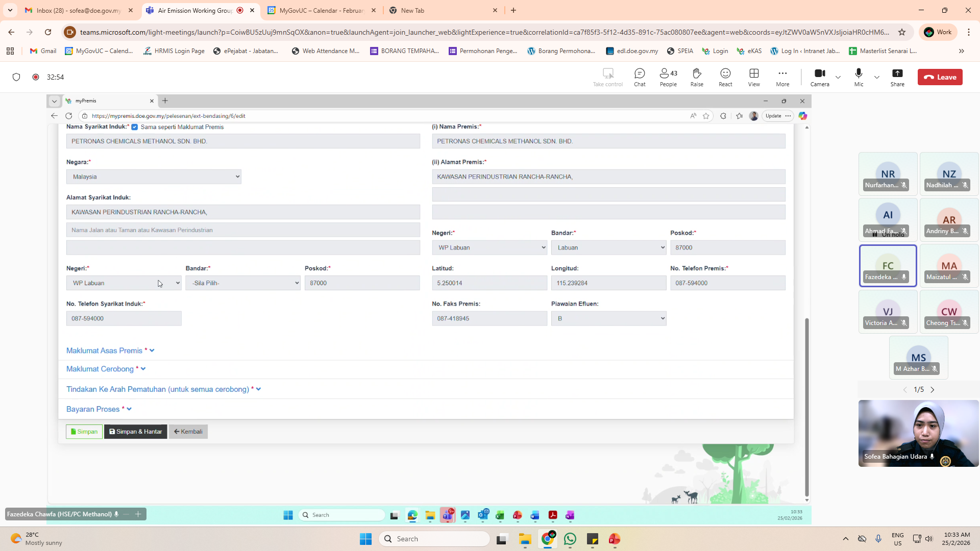Click the Latitud input field

click(489, 283)
